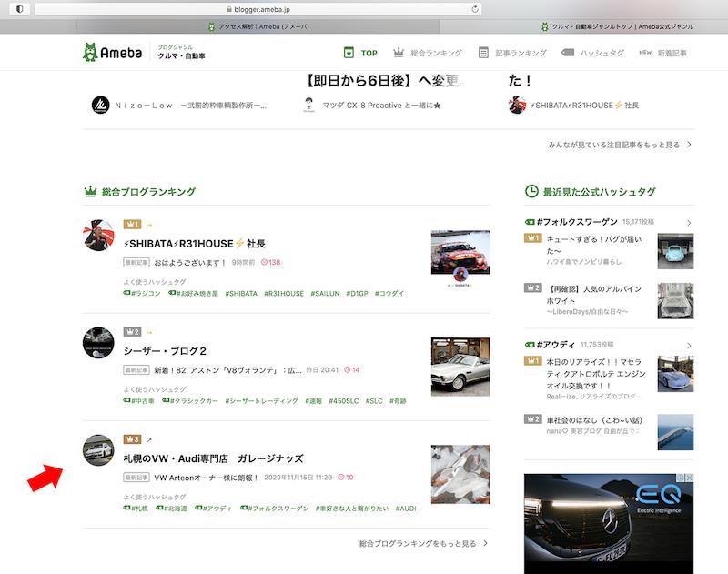728x574 pixels.
Task: Close the EQ advertisement
Action: point(690,477)
